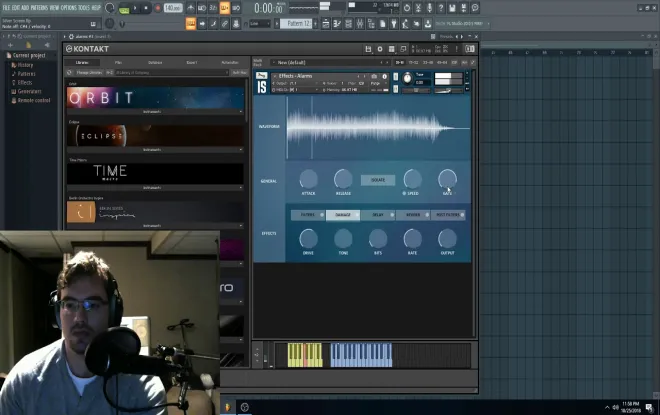Click the ISOLATE button
The height and width of the screenshot is (415, 660).
(x=378, y=180)
